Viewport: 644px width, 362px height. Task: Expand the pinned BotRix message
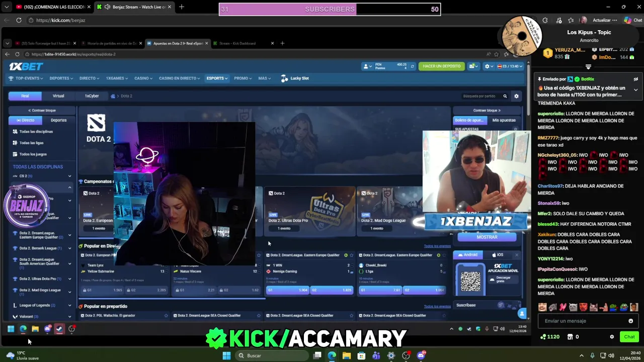point(635,90)
